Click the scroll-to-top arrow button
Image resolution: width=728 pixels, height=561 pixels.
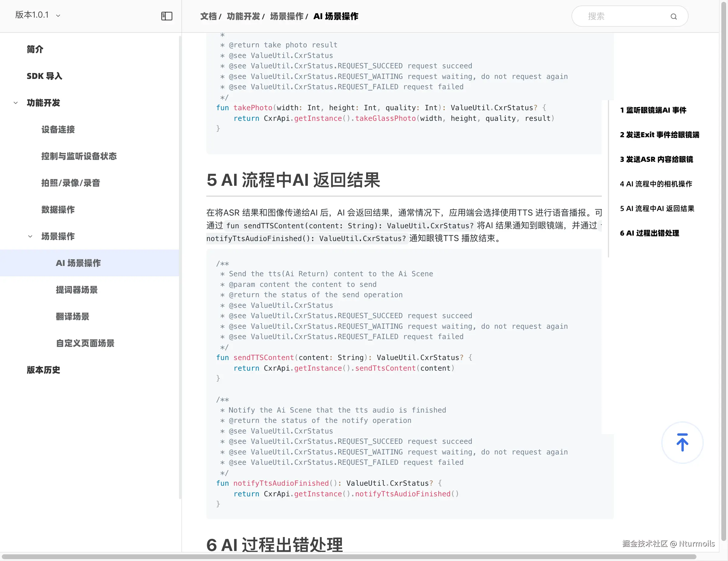click(682, 443)
